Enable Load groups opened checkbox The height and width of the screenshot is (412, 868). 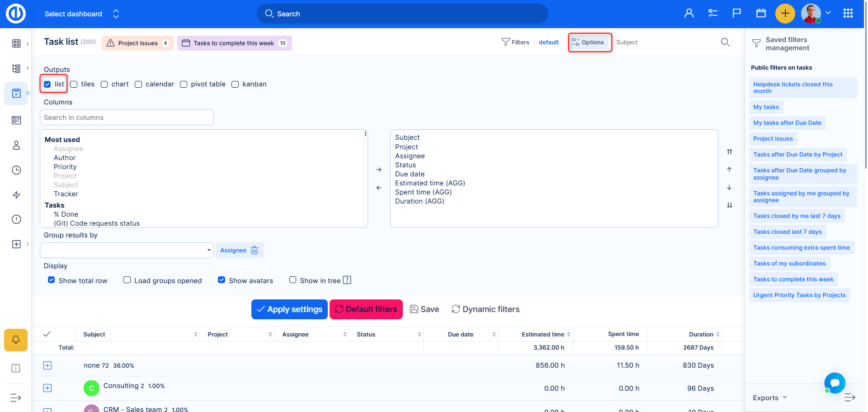[x=127, y=280]
